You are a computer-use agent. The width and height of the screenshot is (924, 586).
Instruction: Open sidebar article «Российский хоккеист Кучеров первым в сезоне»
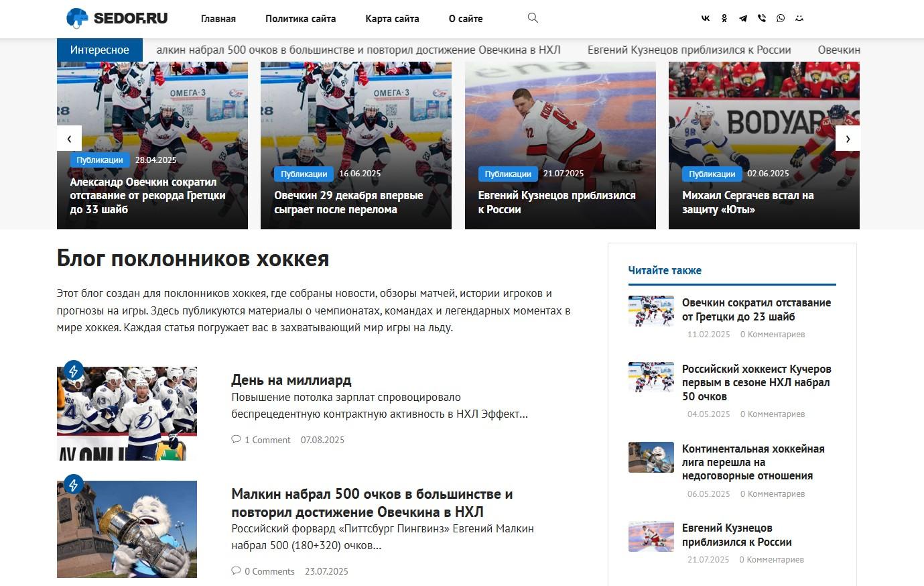coord(756,382)
